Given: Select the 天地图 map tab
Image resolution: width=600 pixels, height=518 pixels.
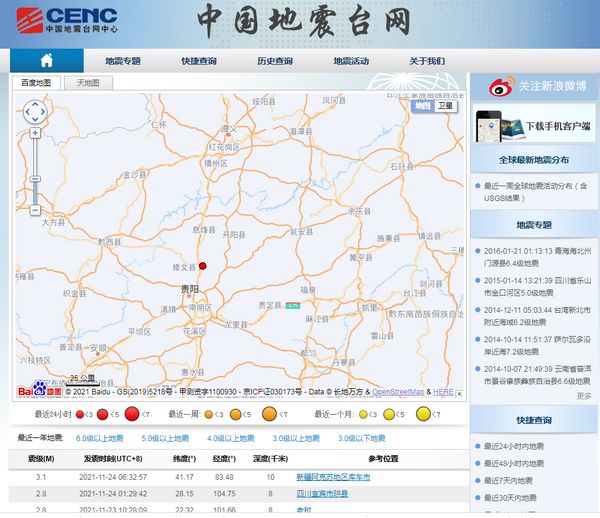Looking at the screenshot, I should coord(88,83).
